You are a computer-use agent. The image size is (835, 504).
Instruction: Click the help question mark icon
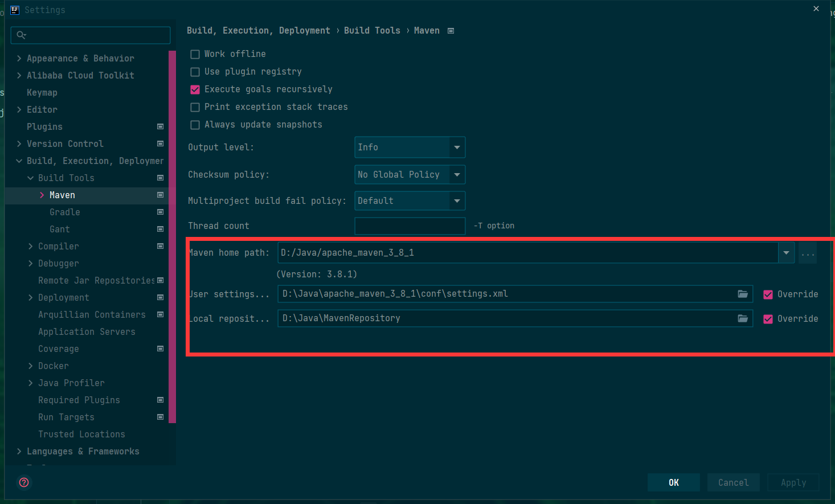(x=24, y=482)
